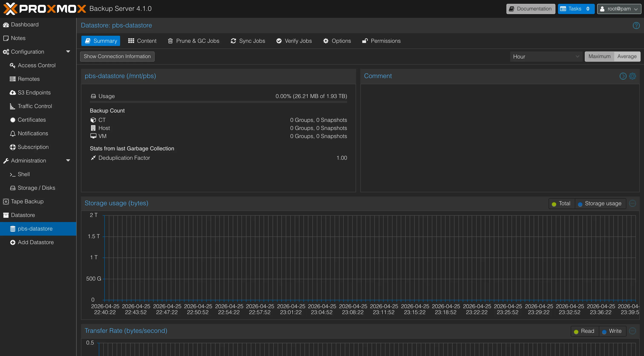Open the Comment edit gear icon
Viewport: 644px width, 356px height.
(x=632, y=76)
